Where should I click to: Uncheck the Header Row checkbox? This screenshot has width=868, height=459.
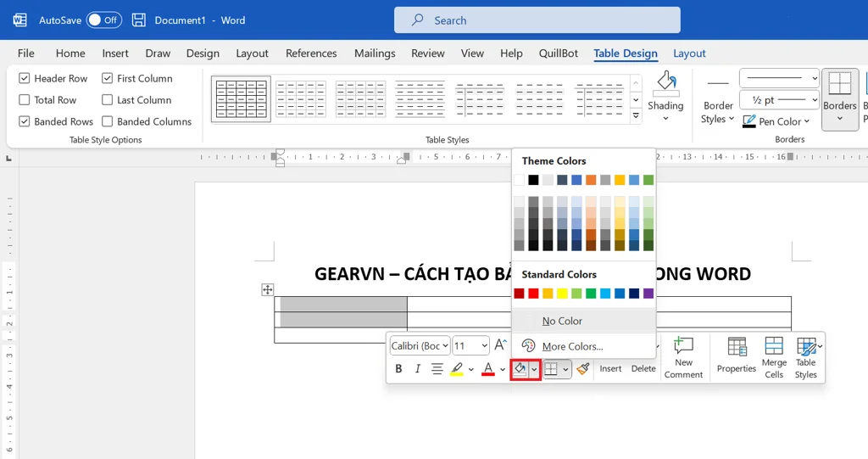pyautogui.click(x=25, y=78)
